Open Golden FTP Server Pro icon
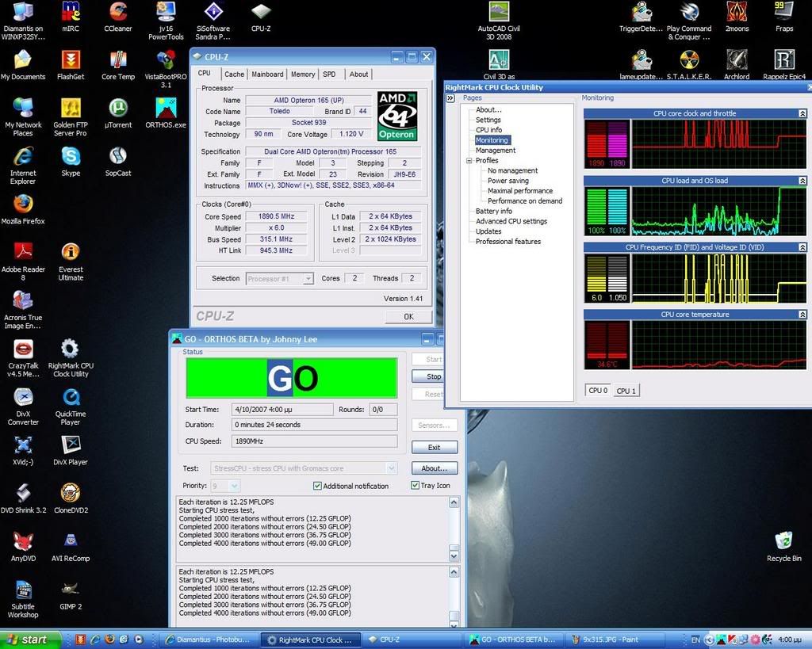 coord(71,117)
